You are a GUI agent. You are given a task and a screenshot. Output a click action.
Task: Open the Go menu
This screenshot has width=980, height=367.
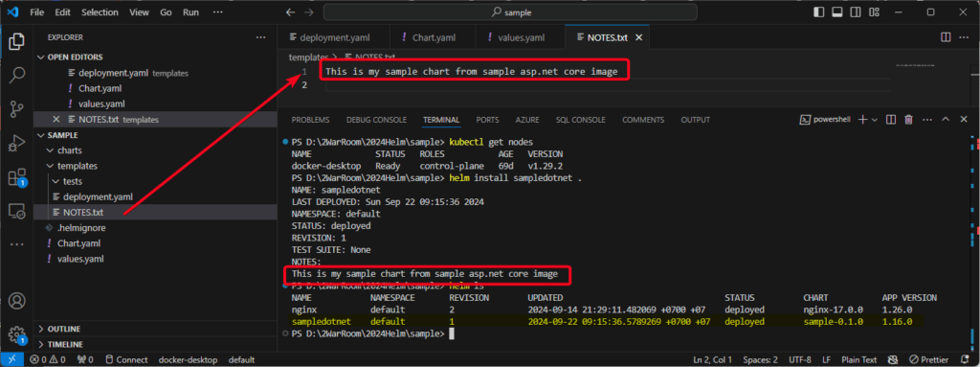point(166,11)
